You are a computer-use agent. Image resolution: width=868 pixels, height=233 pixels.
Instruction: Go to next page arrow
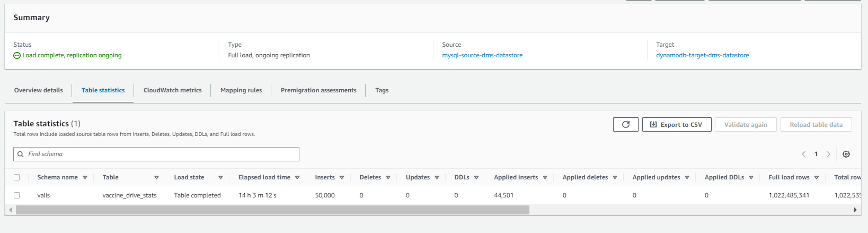(828, 154)
